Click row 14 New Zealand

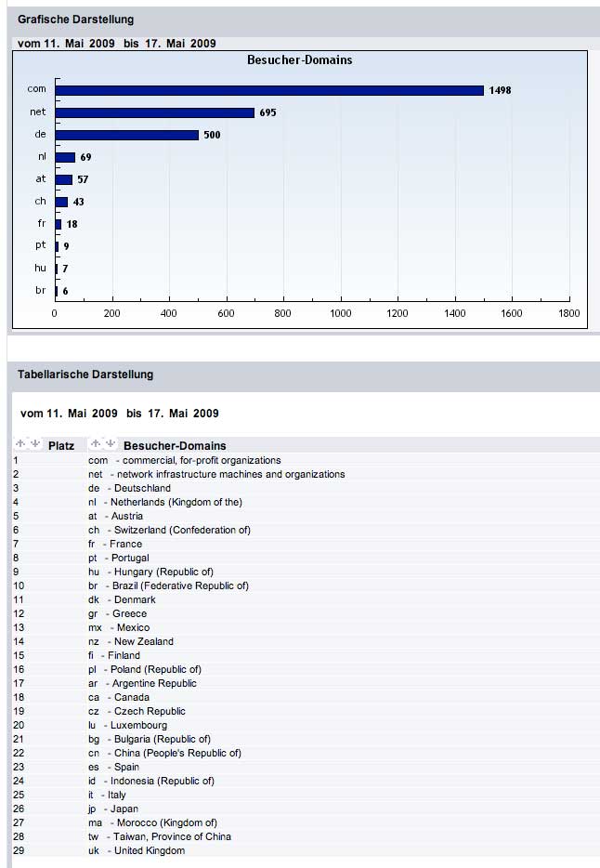tap(130, 641)
